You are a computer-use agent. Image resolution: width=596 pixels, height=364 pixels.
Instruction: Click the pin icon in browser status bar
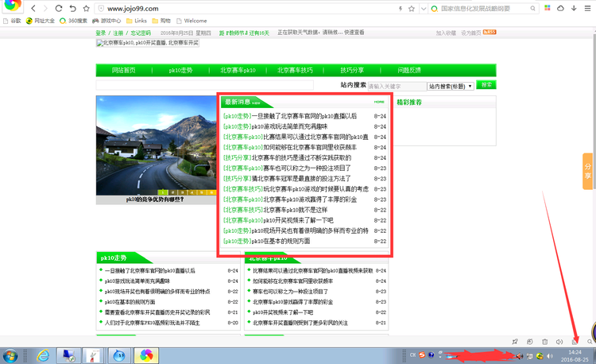pos(515,342)
